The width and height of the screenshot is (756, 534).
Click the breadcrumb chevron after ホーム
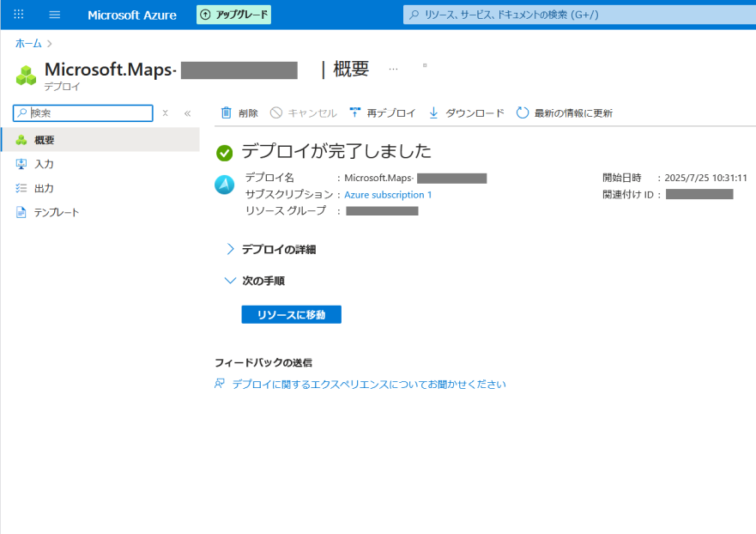[50, 44]
